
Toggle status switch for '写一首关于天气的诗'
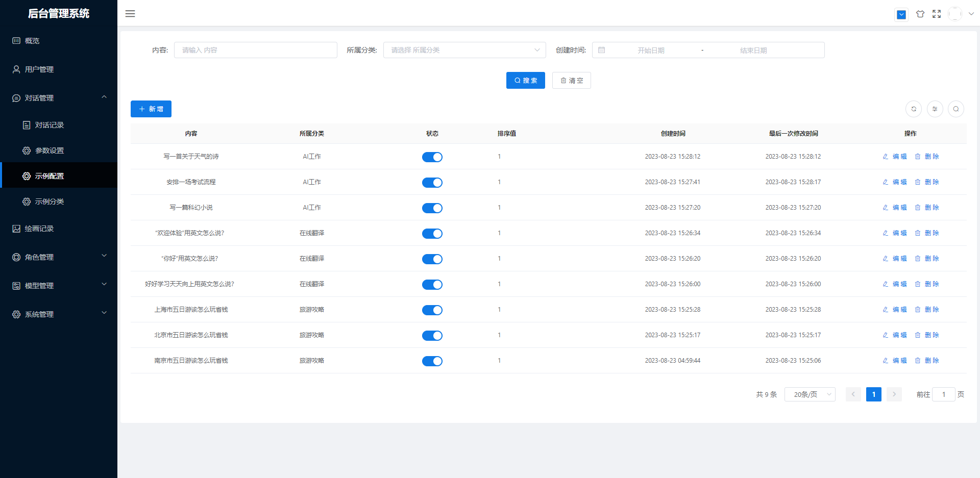click(432, 157)
